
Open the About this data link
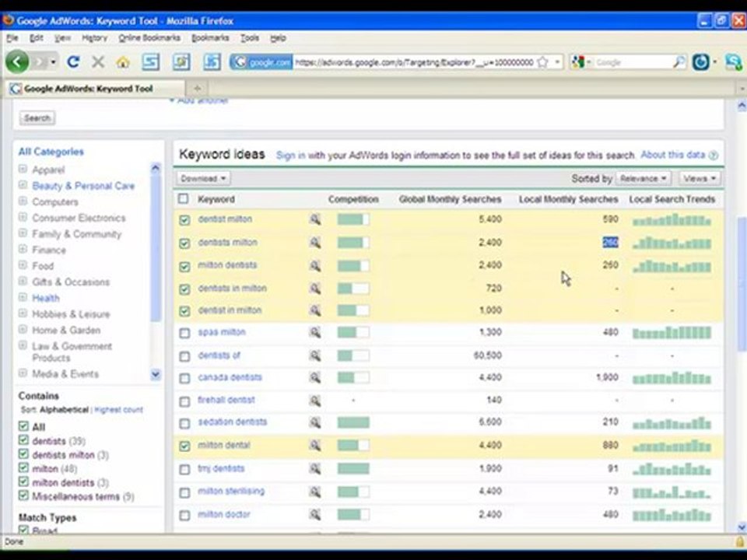coord(672,155)
